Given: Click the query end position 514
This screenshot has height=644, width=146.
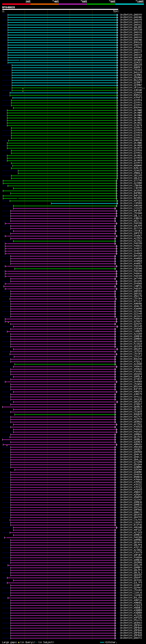Looking at the screenshot, I should [115, 11].
